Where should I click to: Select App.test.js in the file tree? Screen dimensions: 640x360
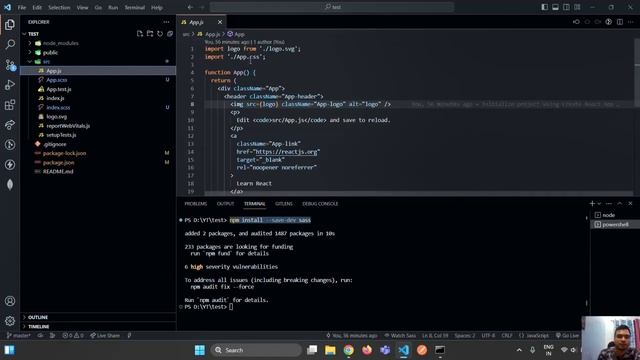tap(98, 89)
